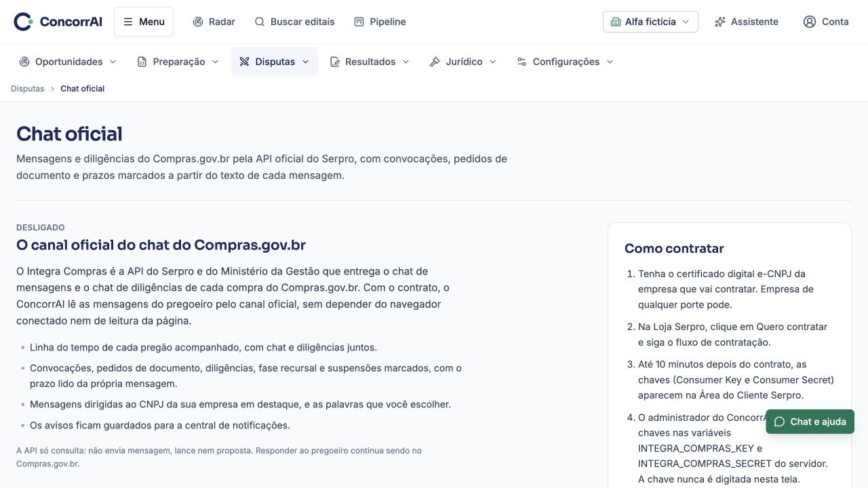Click heading 'O canal oficial do chat do Compras.gov.br'
This screenshot has height=488, width=868.
click(161, 245)
